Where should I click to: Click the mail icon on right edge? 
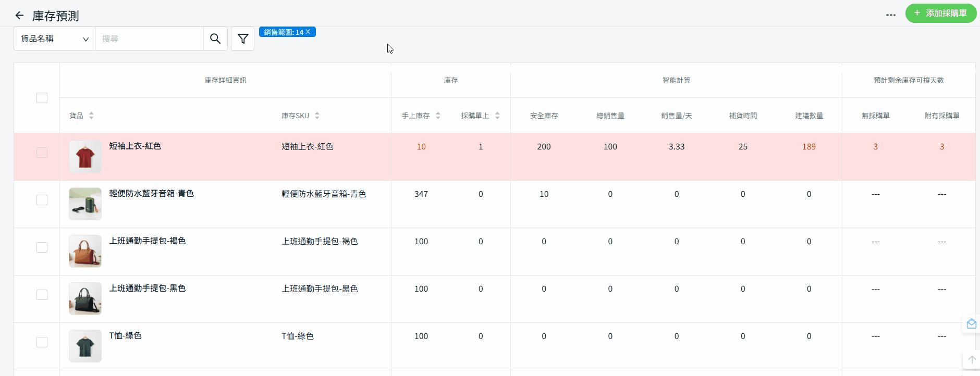[x=971, y=324]
